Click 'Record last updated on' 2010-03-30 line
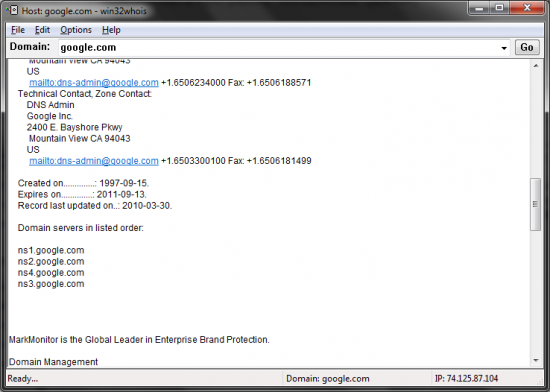The width and height of the screenshot is (550, 392). click(95, 206)
